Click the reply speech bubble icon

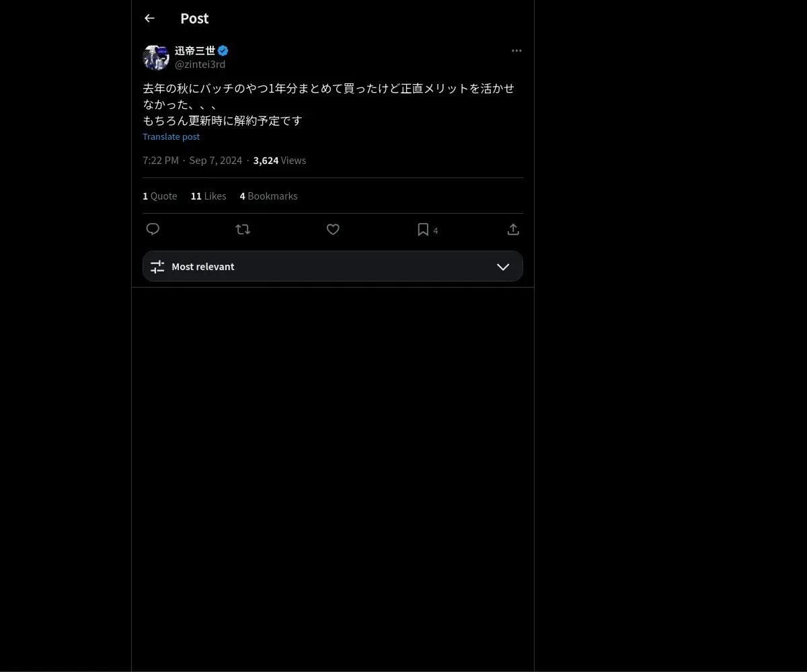tap(153, 229)
